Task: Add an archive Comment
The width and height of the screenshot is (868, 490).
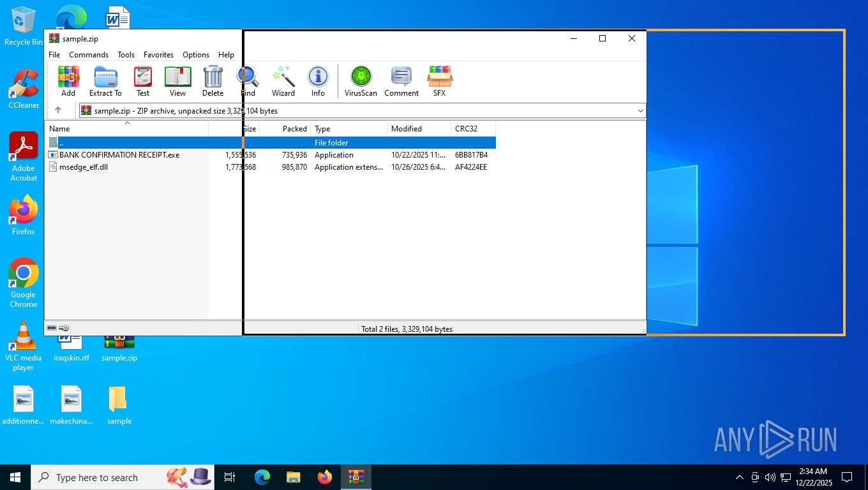Action: [401, 81]
